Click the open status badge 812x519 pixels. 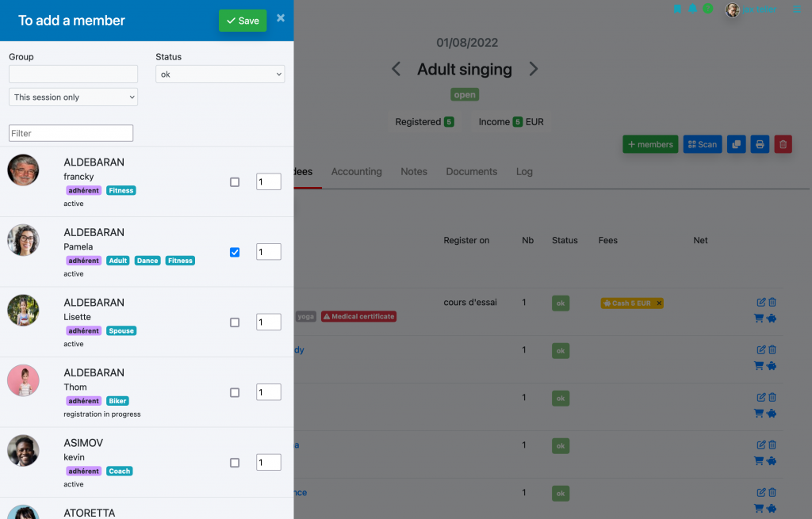point(465,95)
